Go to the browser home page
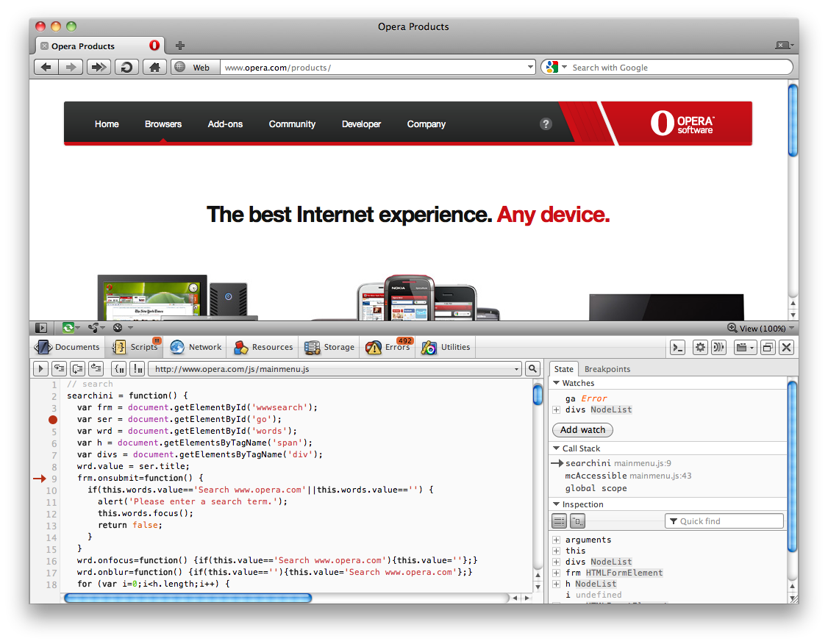Screen dimensions: 828x644 [154, 67]
